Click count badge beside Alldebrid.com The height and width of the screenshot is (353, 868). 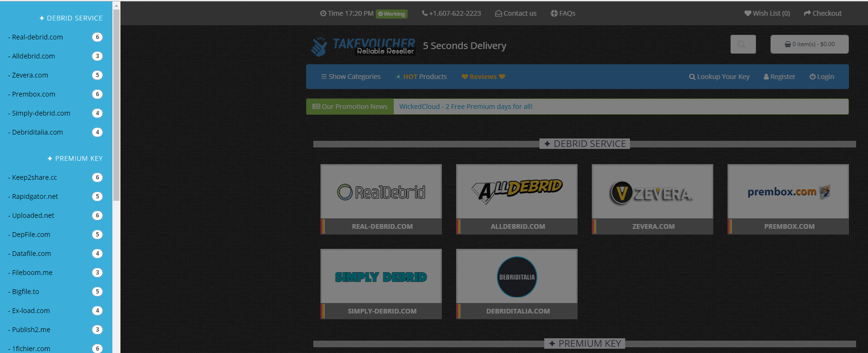click(x=97, y=56)
